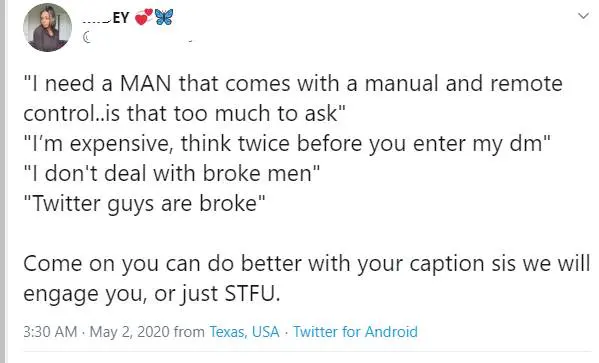Click the two hearts emoji beside name
This screenshot has width=599, height=363.
144,17
